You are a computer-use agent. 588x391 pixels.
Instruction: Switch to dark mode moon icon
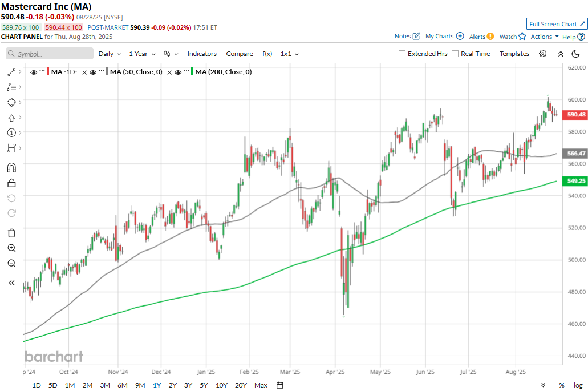[x=575, y=54]
